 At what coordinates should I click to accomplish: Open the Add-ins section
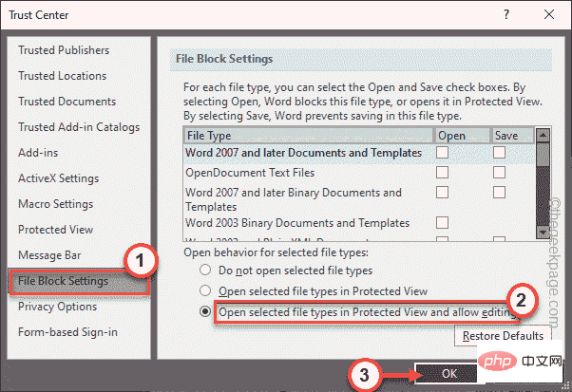[38, 153]
